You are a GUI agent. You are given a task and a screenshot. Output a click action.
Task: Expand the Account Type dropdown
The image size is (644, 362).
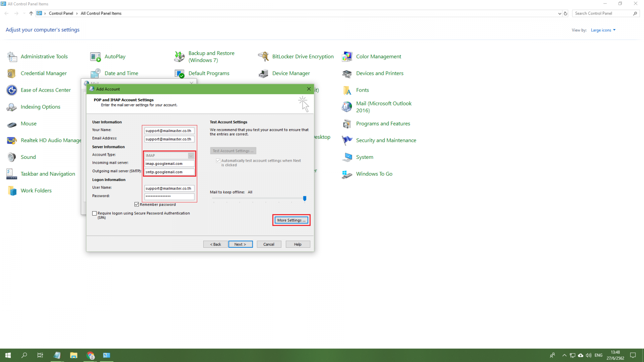pos(191,156)
